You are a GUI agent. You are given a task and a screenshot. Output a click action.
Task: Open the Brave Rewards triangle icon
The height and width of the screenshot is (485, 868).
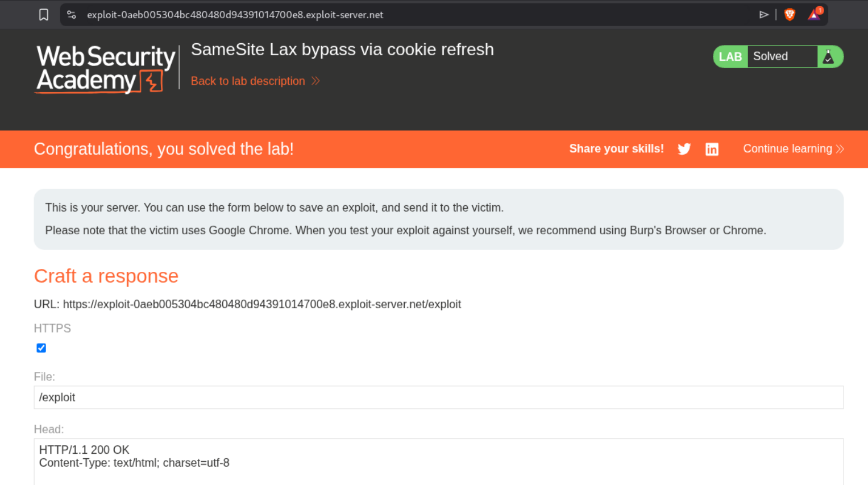click(x=815, y=15)
